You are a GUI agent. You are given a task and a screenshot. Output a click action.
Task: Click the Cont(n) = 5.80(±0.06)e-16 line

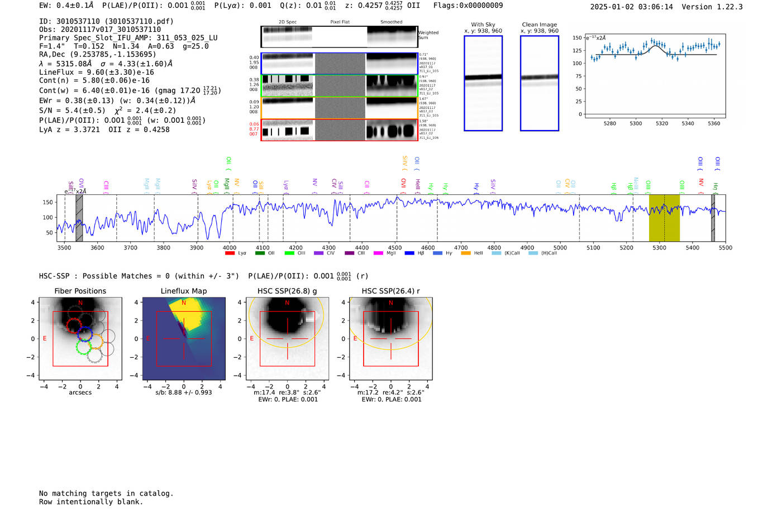click(94, 80)
